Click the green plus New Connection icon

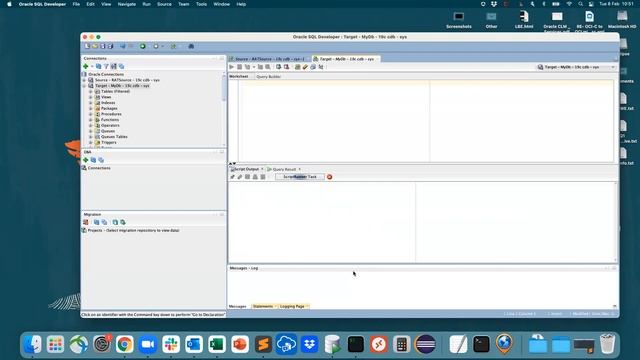(86, 66)
